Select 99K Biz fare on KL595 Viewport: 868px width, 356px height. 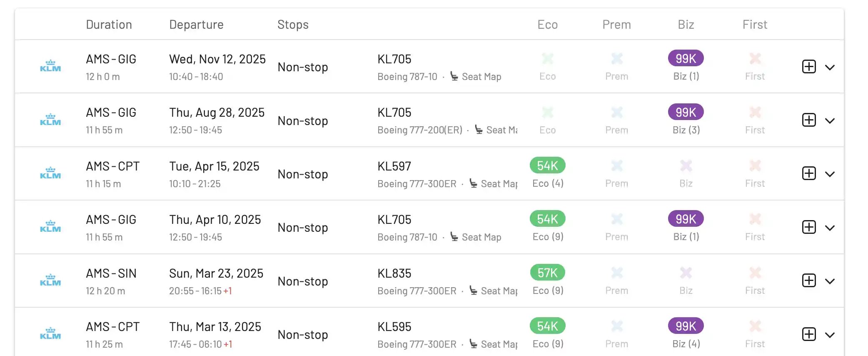686,326
